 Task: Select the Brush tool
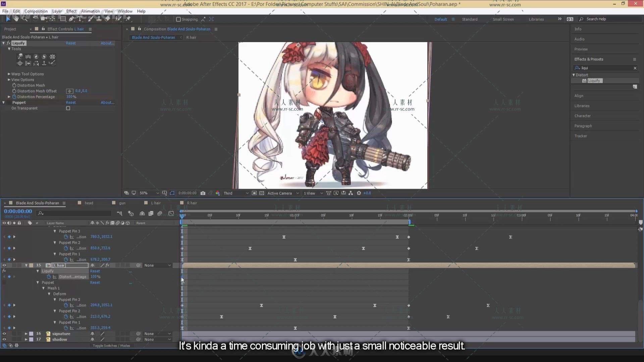[x=90, y=19]
